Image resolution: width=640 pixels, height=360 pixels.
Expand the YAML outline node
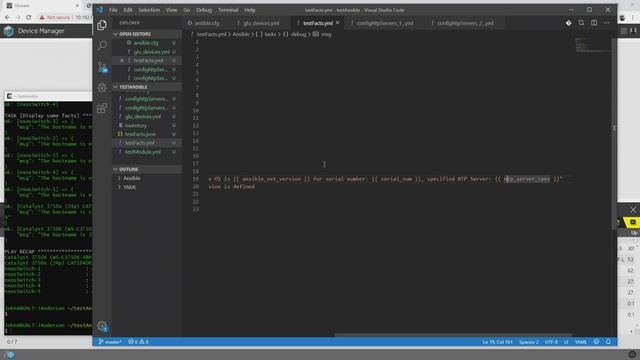click(119, 187)
